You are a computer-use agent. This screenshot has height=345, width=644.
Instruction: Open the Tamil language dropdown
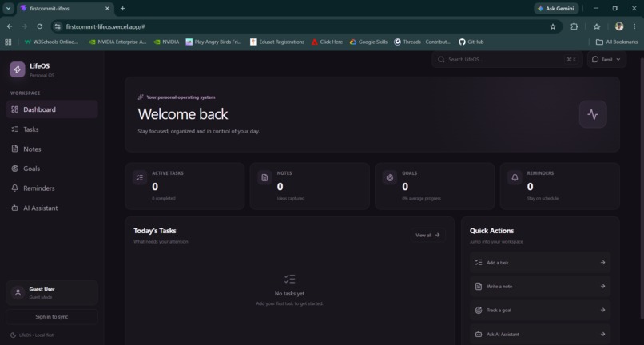(x=606, y=60)
